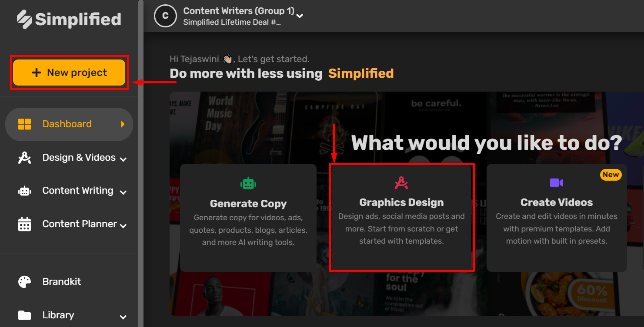Screen dimensions: 644x327
Task: Expand the Library submenu chevron
Action: click(123, 317)
